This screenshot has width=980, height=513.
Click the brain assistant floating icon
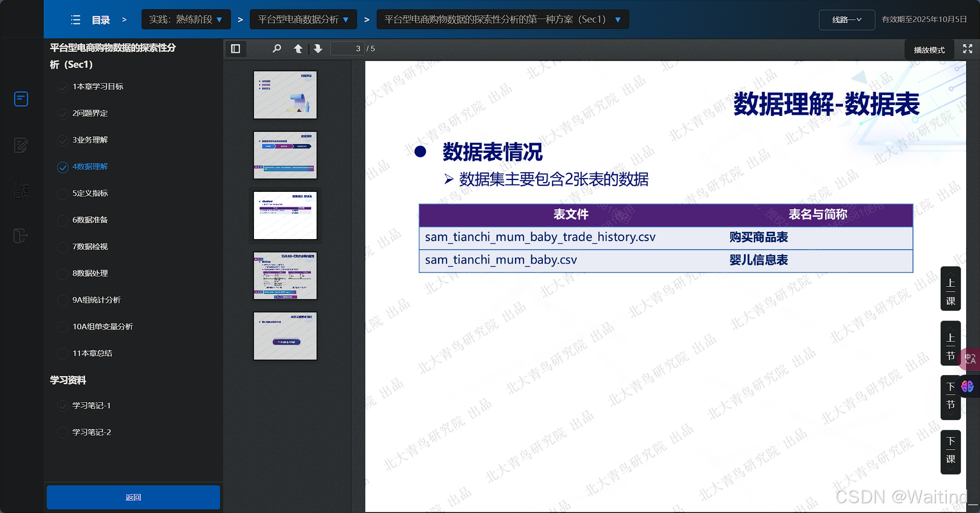pos(968,386)
